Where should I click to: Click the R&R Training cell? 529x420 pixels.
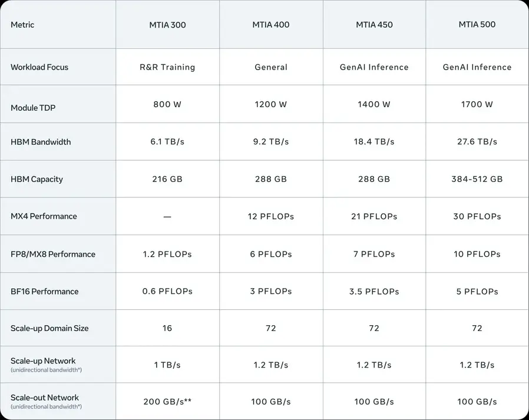[x=167, y=67]
